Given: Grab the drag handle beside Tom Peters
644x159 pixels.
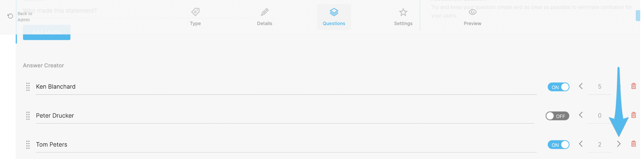Looking at the screenshot, I should (x=28, y=145).
